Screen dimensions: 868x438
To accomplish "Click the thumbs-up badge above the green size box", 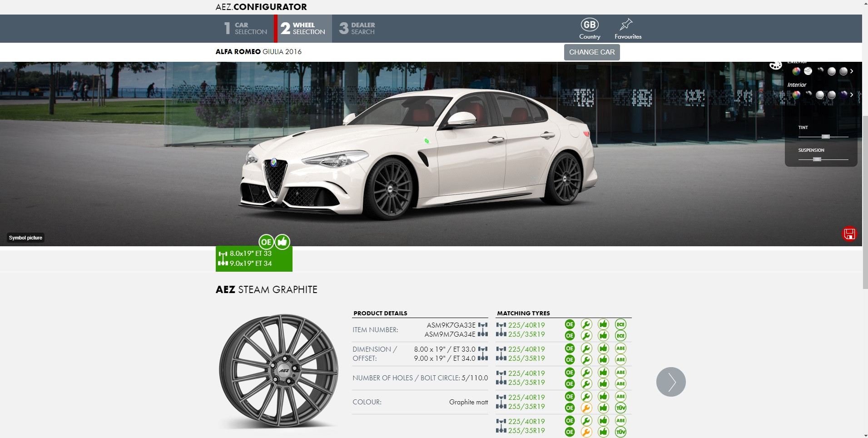I will (x=282, y=242).
